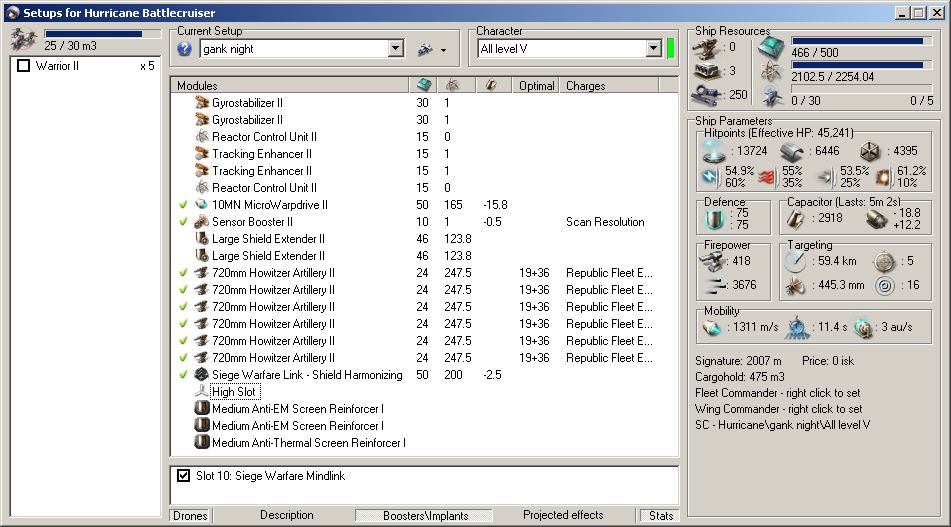The image size is (951, 527).
Task: Click the EM resistance icon
Action: pos(710,176)
